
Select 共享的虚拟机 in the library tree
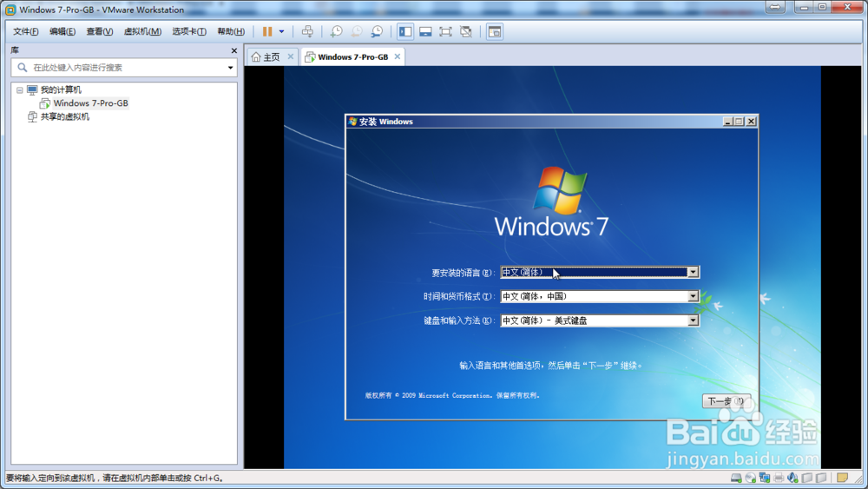[65, 117]
